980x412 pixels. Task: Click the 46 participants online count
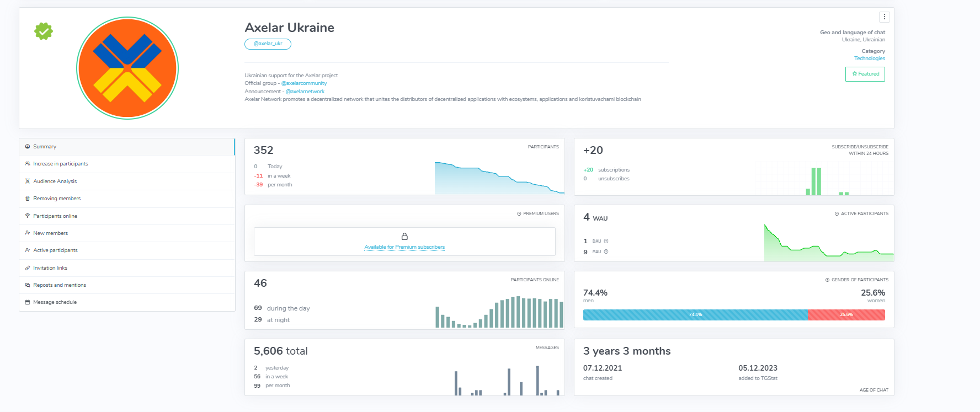260,283
